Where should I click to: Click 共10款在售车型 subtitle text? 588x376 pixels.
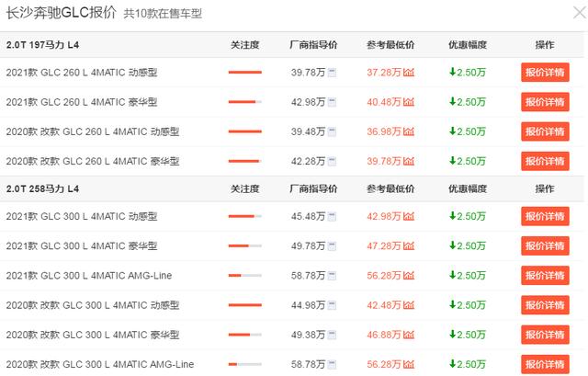click(x=163, y=14)
